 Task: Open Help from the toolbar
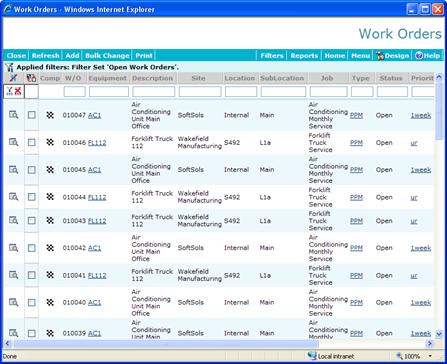pyautogui.click(x=428, y=56)
